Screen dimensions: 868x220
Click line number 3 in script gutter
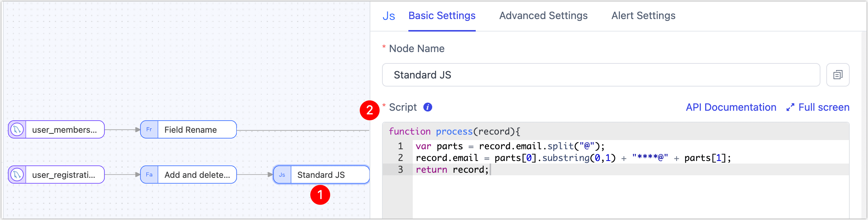click(x=400, y=169)
